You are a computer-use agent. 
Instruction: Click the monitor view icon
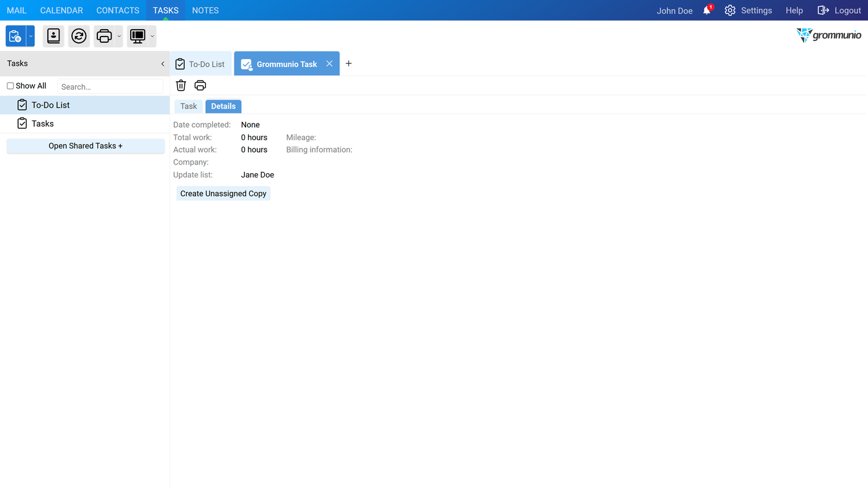tap(138, 36)
